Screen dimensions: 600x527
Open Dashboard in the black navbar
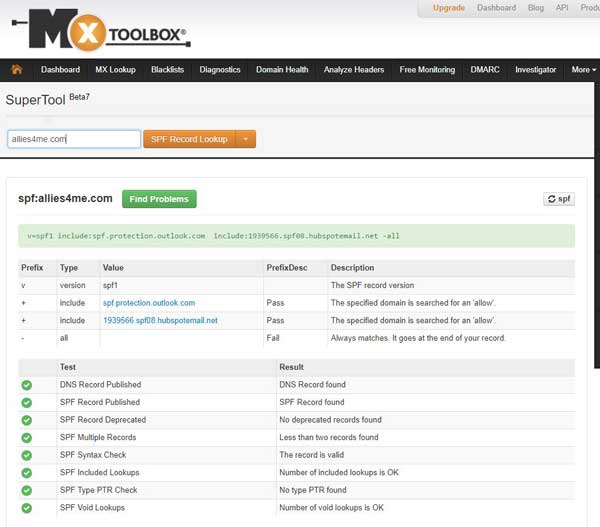pos(60,70)
